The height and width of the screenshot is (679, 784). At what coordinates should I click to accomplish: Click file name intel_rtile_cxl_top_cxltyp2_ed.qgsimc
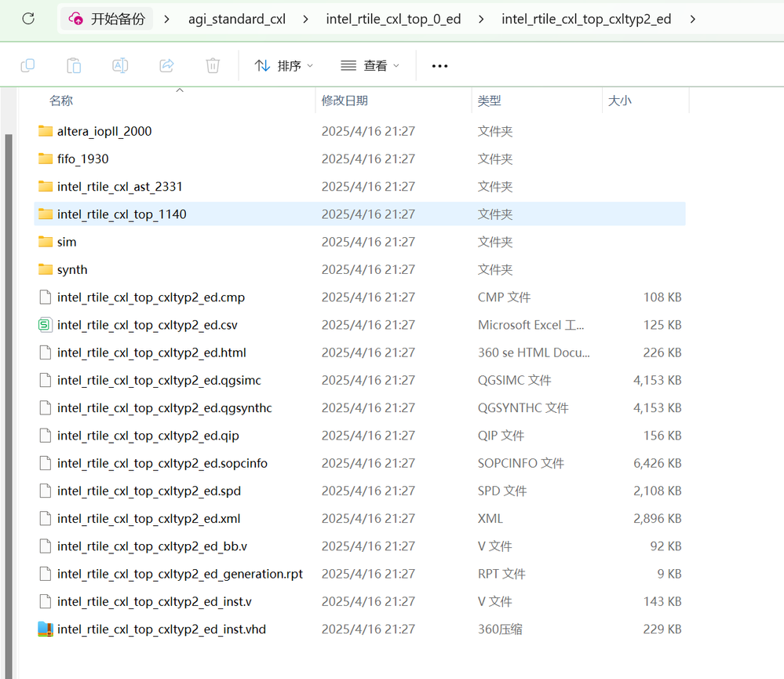[159, 381]
